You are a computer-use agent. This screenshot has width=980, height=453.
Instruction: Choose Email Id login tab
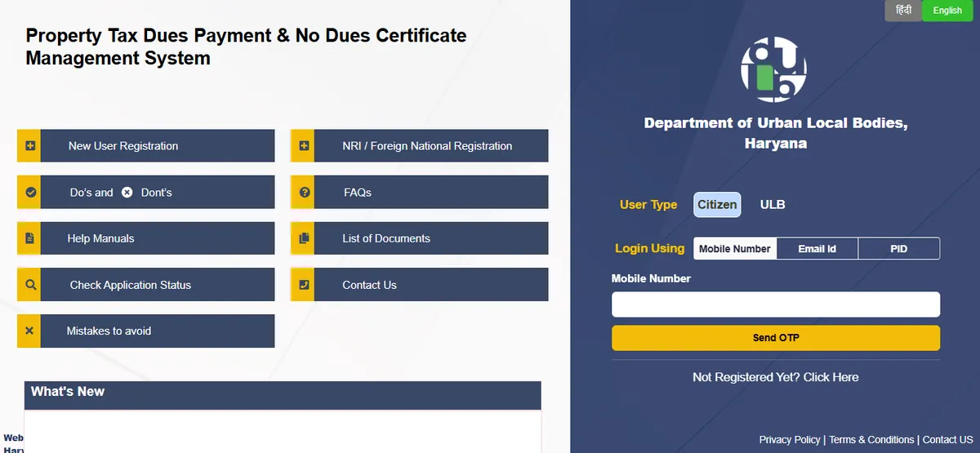817,249
